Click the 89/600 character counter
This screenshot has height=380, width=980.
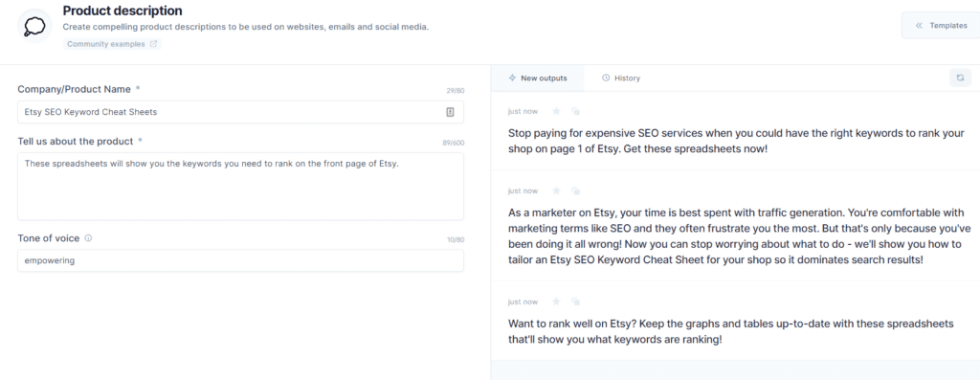click(453, 144)
